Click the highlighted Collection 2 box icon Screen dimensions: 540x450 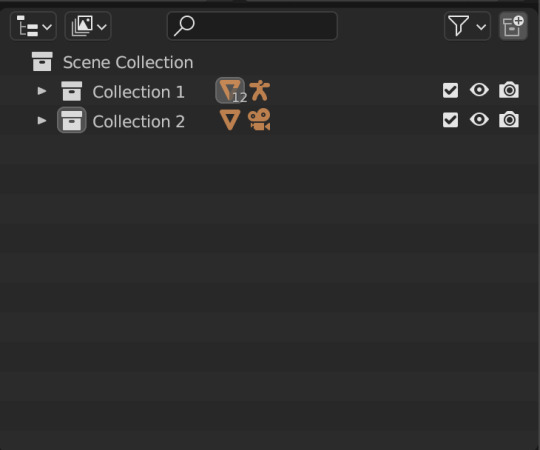click(x=72, y=121)
